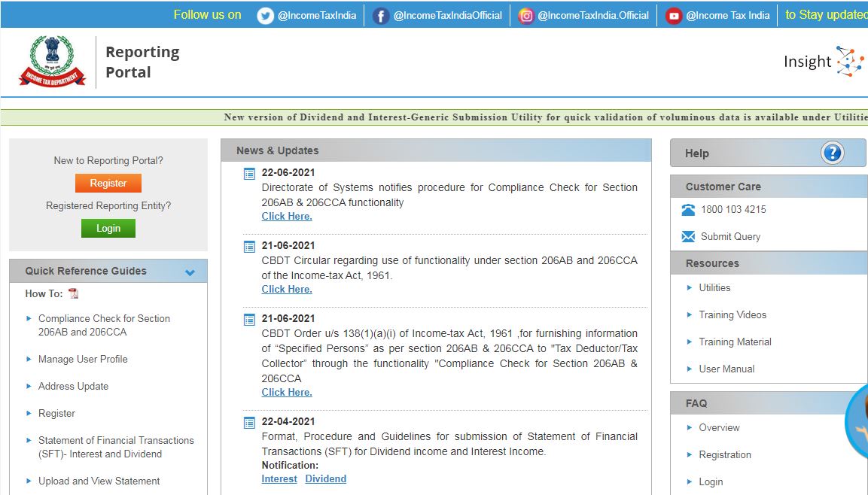Open the Instagram @IncomeTaxIndia.Official icon
Viewport: 868px width, 495px height.
(x=525, y=14)
